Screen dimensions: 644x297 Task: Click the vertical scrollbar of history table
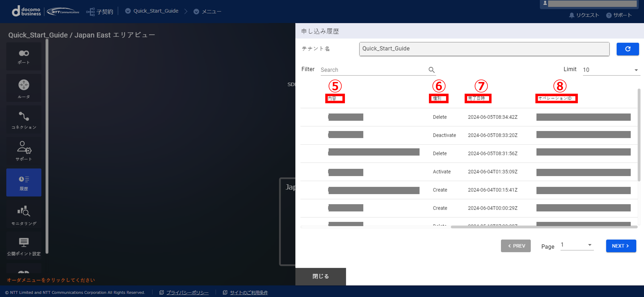pyautogui.click(x=639, y=135)
